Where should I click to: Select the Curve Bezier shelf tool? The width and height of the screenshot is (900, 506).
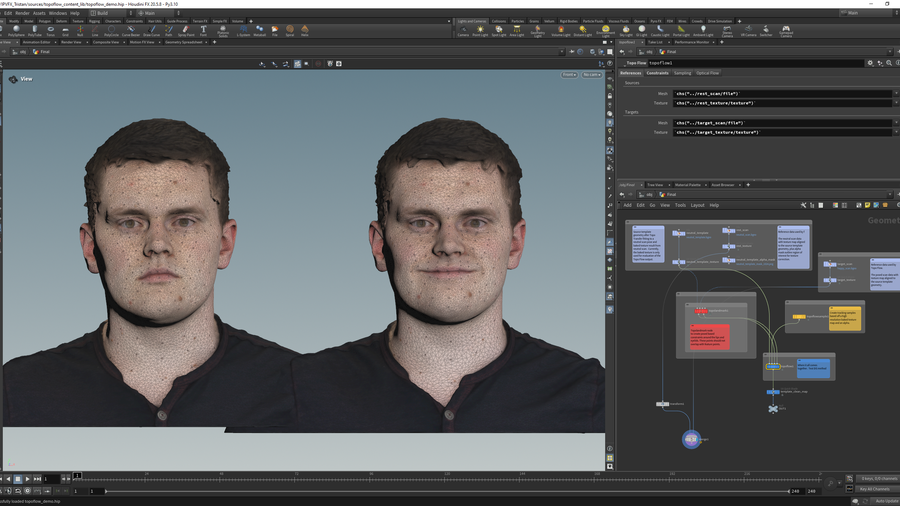[131, 30]
